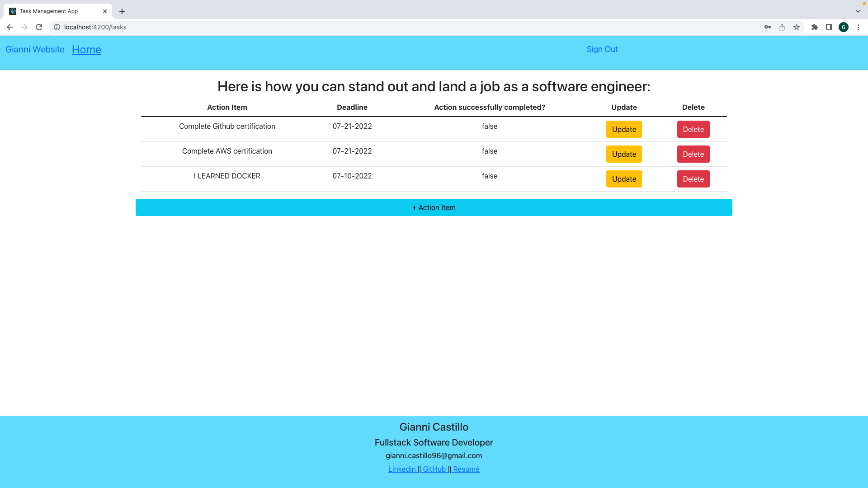Viewport: 868px width, 488px height.
Task: Click the Sign Out link
Action: 602,49
